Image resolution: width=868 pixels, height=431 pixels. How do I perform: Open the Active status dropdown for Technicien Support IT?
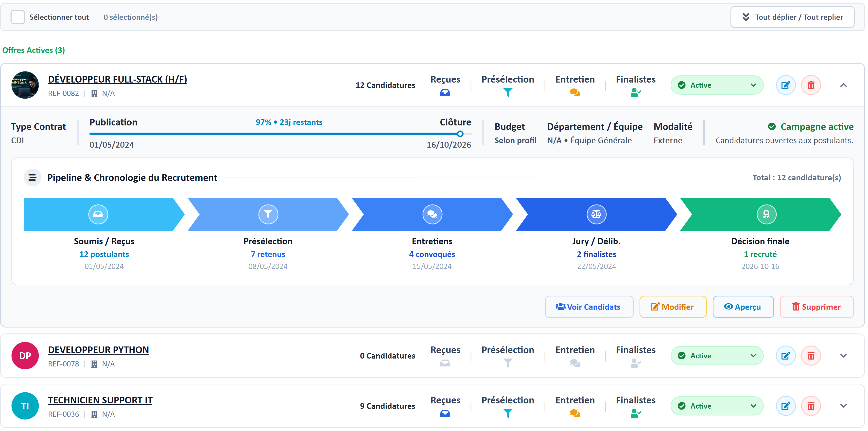(717, 406)
